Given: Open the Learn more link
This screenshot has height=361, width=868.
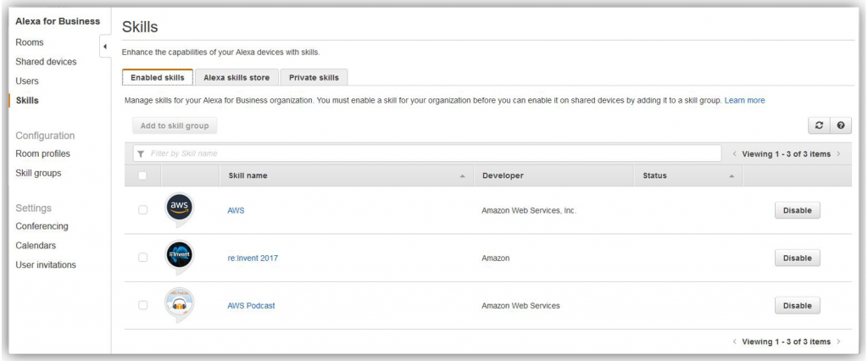Looking at the screenshot, I should pos(744,100).
